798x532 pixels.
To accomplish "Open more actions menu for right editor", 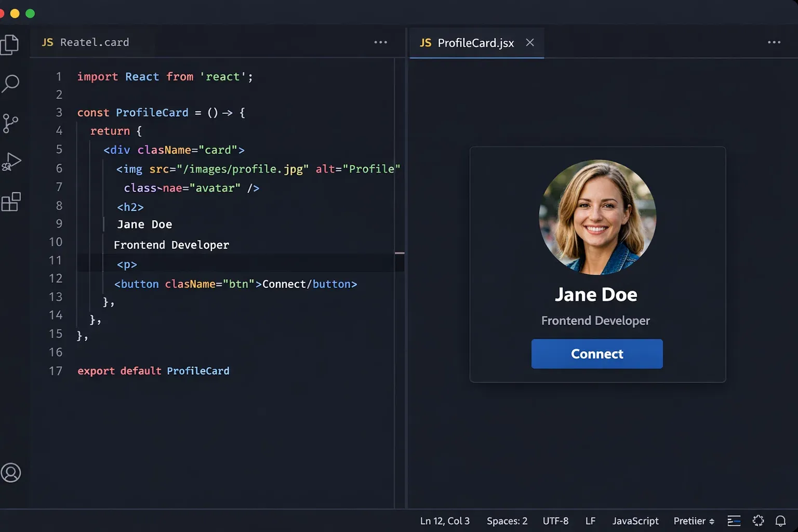I will click(774, 43).
